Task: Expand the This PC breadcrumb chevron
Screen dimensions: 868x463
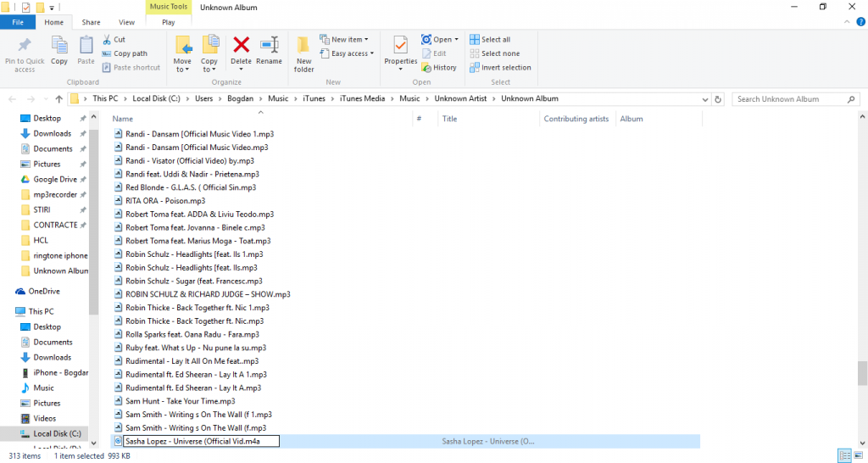Action: coord(125,98)
